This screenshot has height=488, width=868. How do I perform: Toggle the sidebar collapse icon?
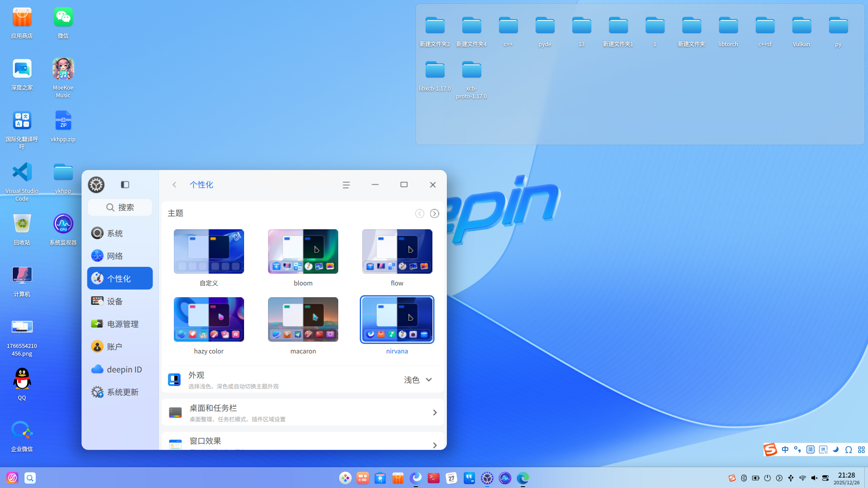point(125,184)
